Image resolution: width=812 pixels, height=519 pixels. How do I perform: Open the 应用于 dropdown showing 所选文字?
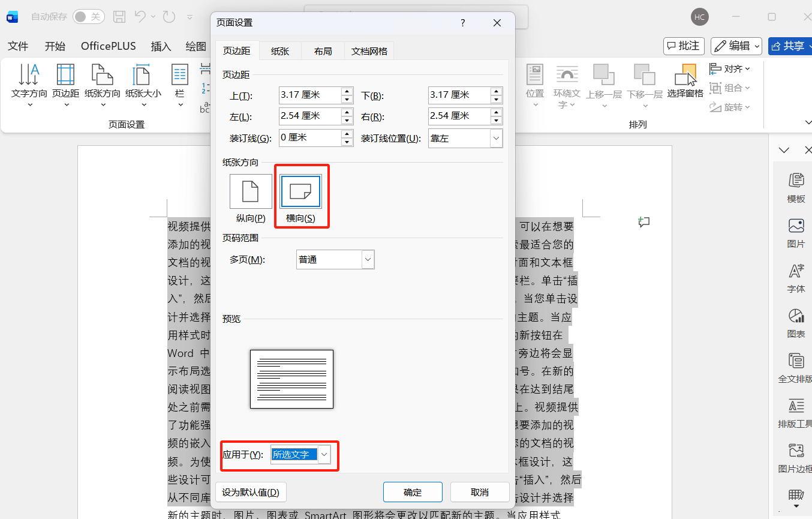click(324, 454)
